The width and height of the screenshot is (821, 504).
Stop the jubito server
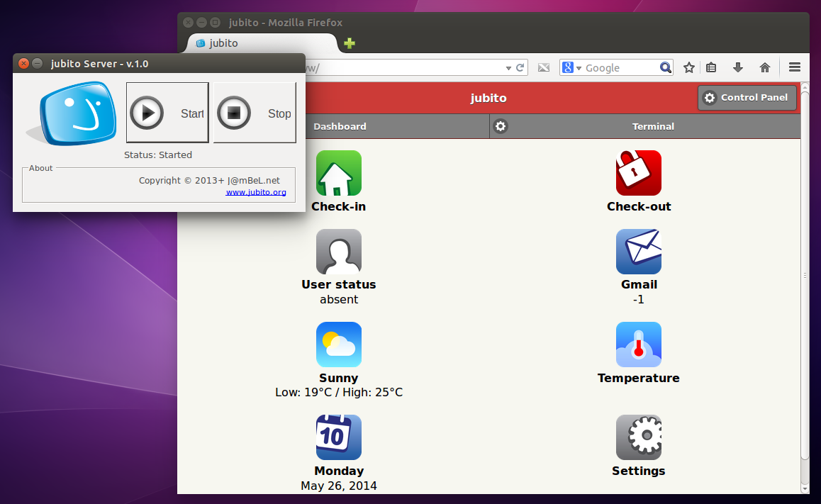tap(255, 113)
